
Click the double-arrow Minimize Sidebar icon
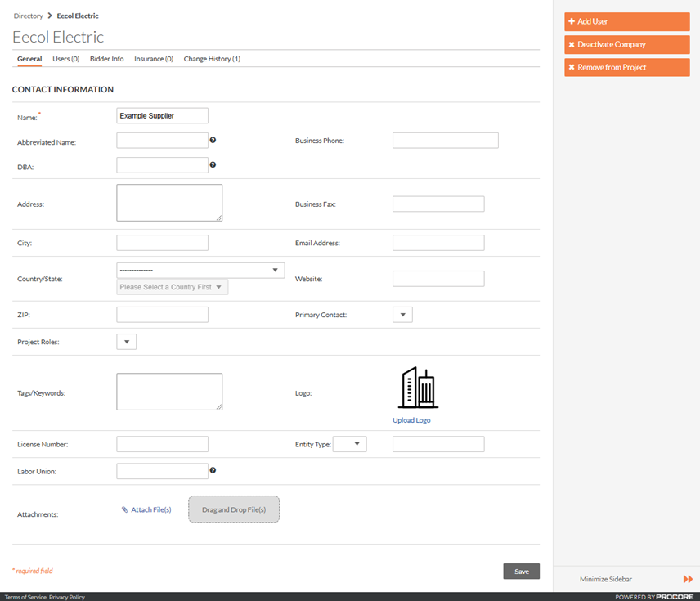pyautogui.click(x=688, y=579)
